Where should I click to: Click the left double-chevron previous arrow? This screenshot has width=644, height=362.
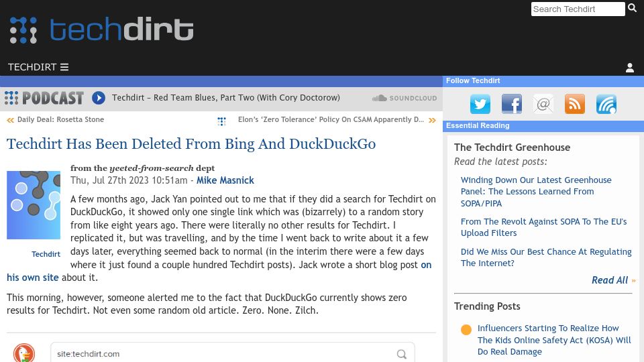pos(10,120)
